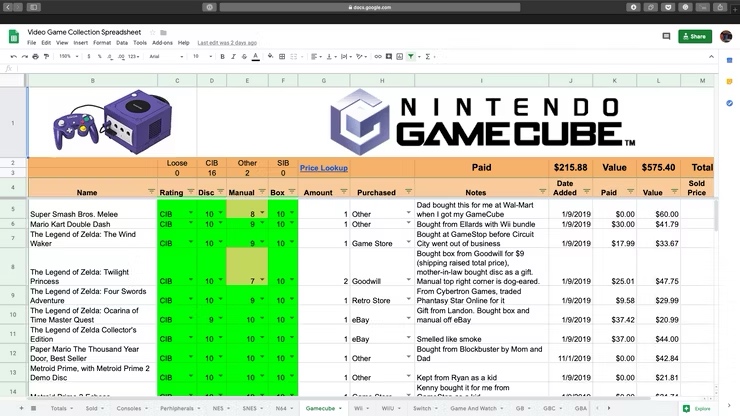Toggle the filter button in toolbar

(411, 57)
